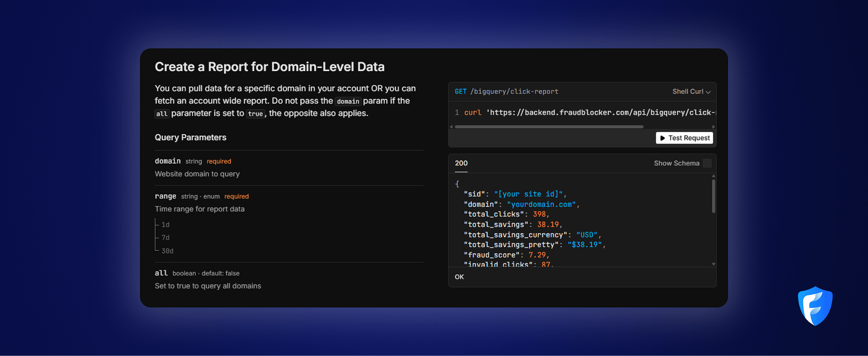Click the Fraud Blocker shield logo
The width and height of the screenshot is (868, 356).
(x=815, y=306)
